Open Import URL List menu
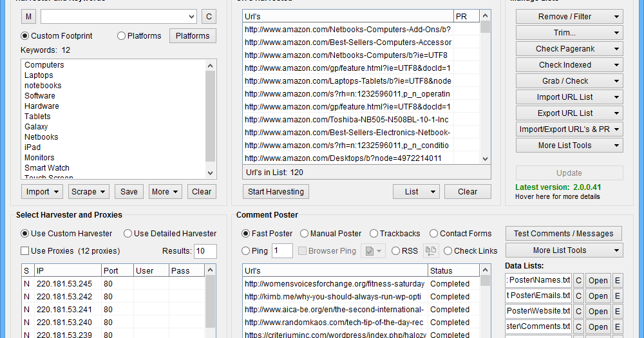 569,97
